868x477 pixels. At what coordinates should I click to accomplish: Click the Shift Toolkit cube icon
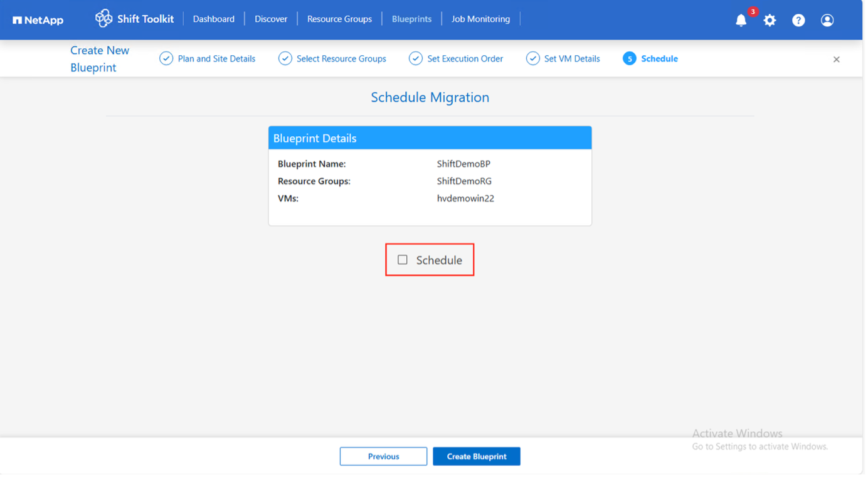[x=103, y=19]
